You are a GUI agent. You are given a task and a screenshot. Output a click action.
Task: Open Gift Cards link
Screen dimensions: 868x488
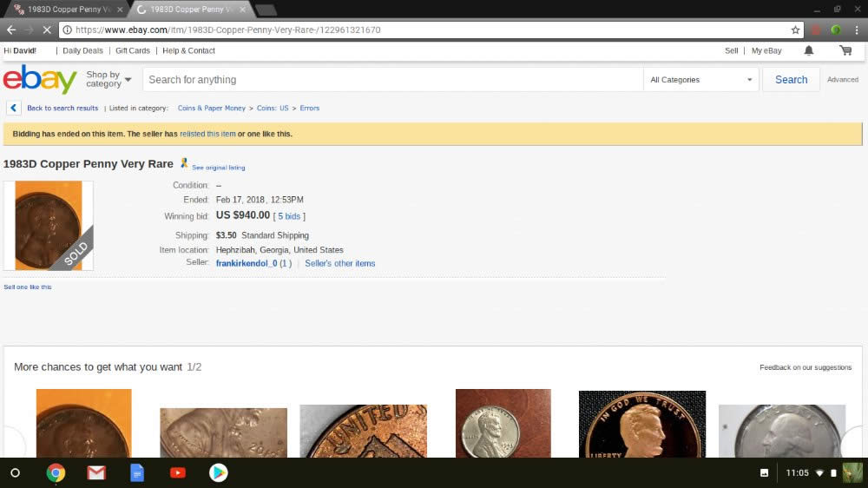[x=132, y=50]
